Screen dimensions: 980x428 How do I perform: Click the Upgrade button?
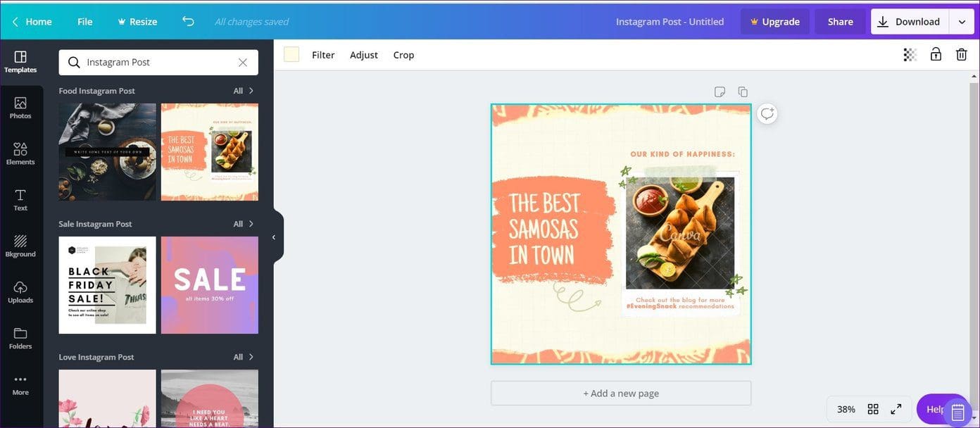click(x=774, y=22)
